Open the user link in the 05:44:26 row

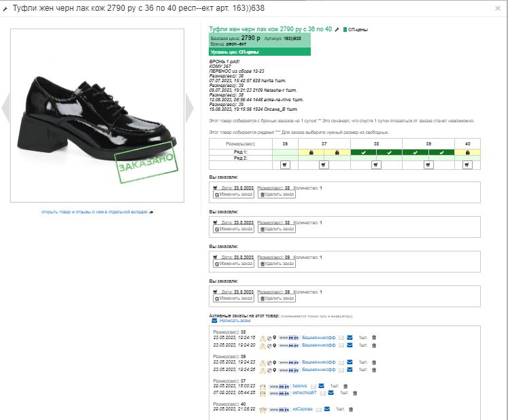click(304, 393)
